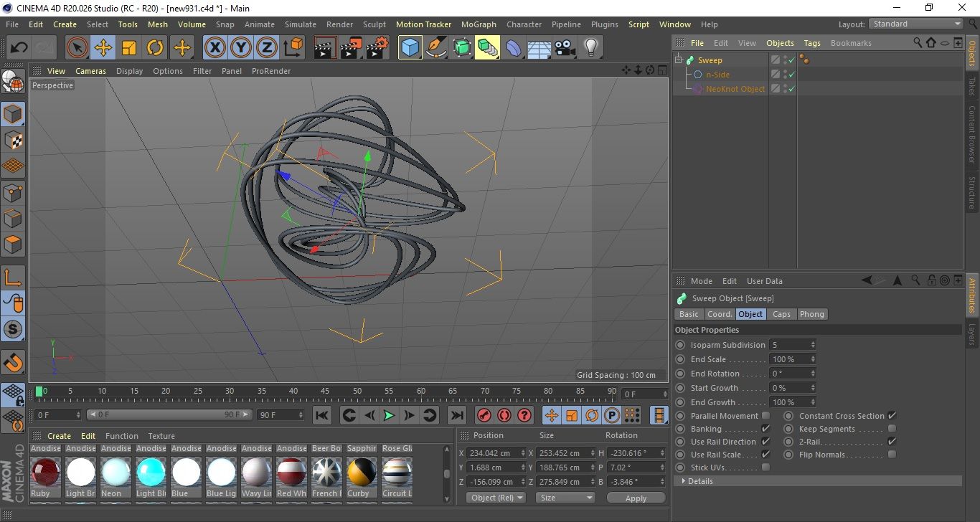
Task: Step the End Scale value
Action: click(813, 359)
